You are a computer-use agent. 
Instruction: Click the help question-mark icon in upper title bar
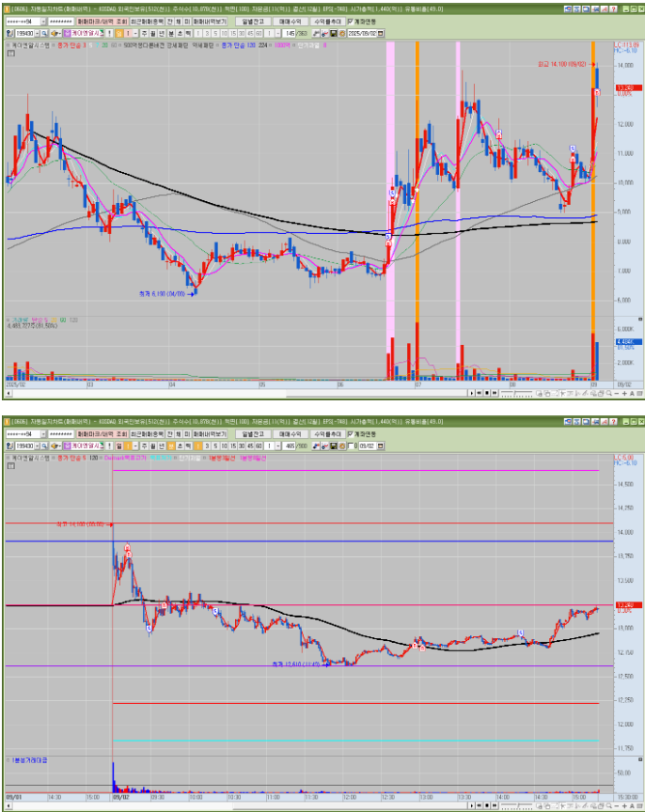point(613,9)
